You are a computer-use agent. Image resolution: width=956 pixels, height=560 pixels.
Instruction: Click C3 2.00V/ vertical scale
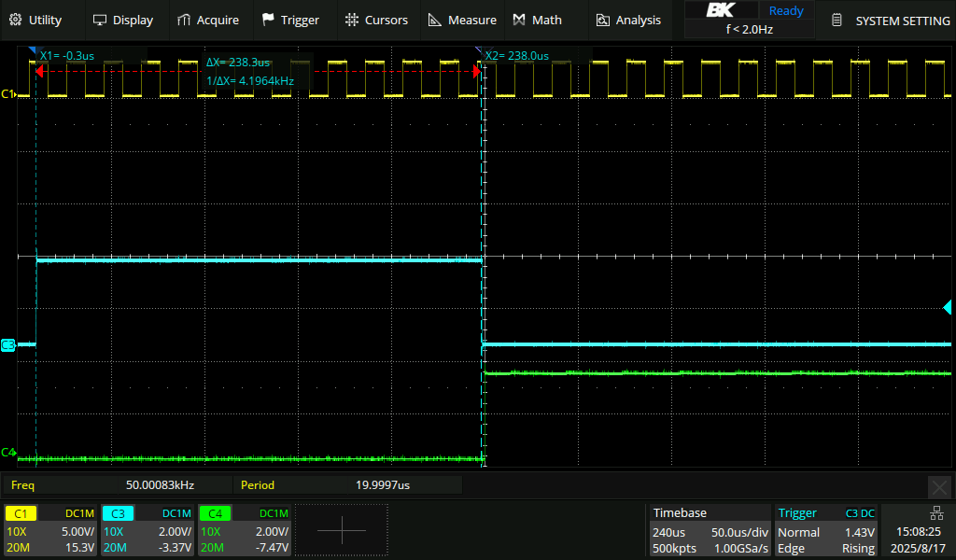175,531
